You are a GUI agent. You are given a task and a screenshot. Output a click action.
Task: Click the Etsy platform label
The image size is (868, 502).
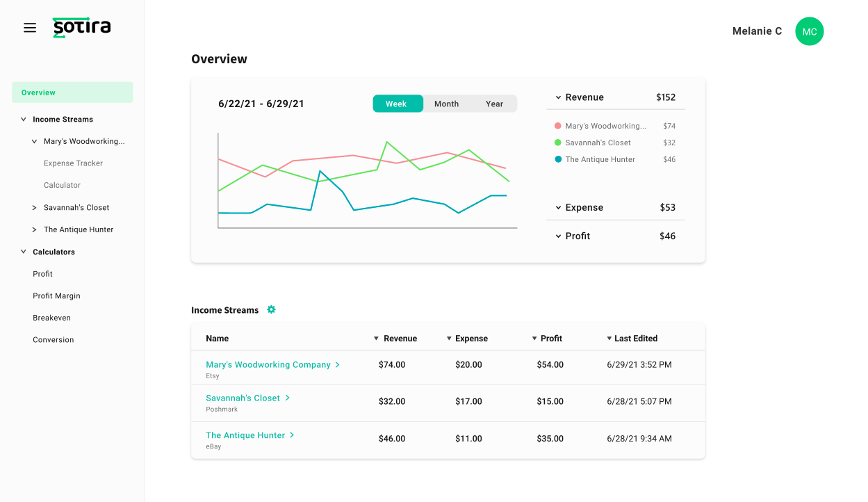[x=213, y=376]
